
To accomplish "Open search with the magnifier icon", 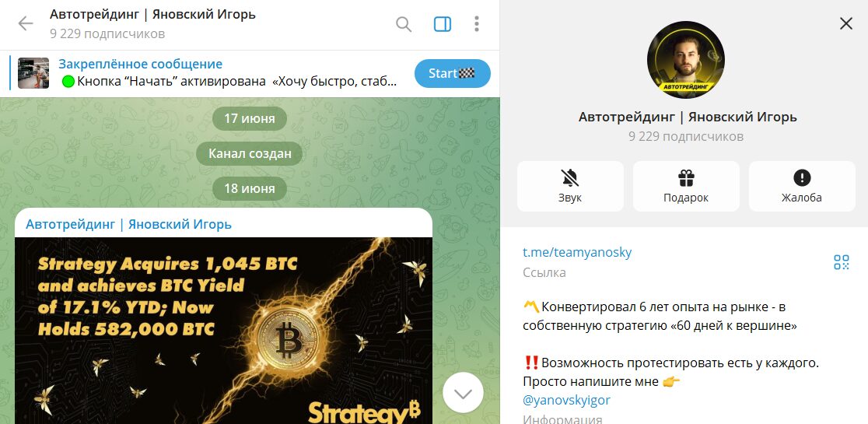I will pos(404,24).
